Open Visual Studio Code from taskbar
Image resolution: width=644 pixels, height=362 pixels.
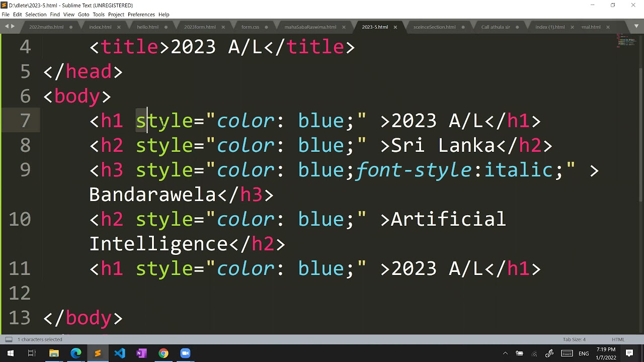click(x=119, y=353)
